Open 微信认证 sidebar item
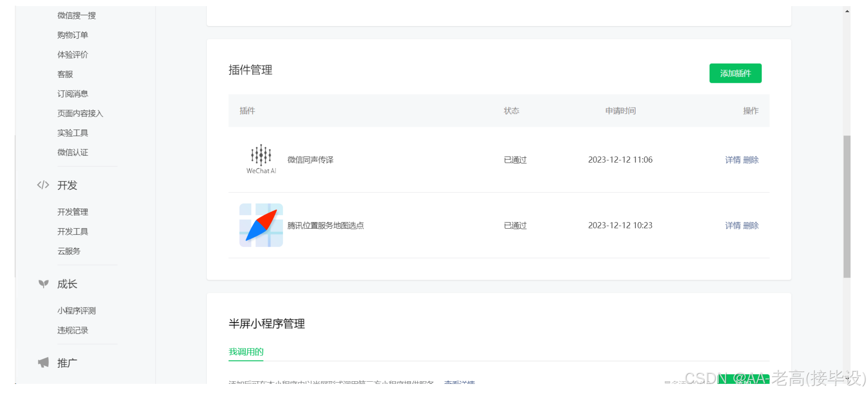This screenshot has width=868, height=393. 73,152
